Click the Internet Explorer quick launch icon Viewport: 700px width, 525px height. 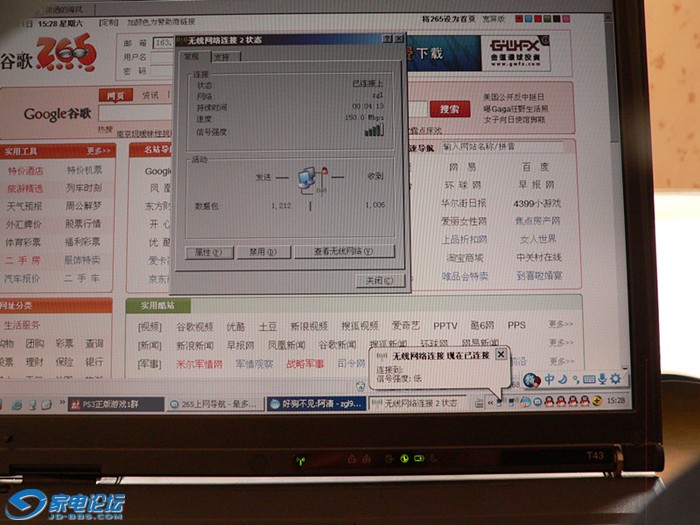pyautogui.click(x=17, y=405)
